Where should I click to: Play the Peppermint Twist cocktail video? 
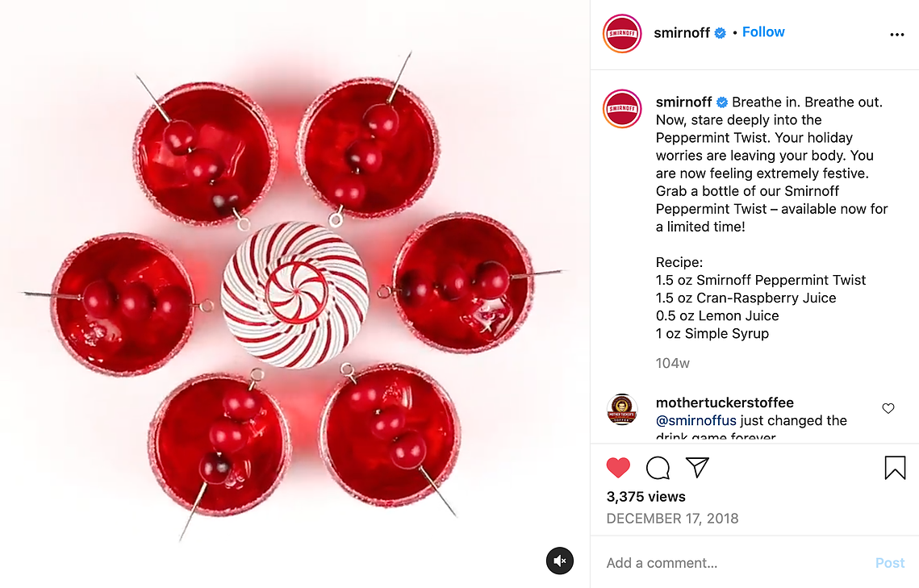pyautogui.click(x=294, y=294)
